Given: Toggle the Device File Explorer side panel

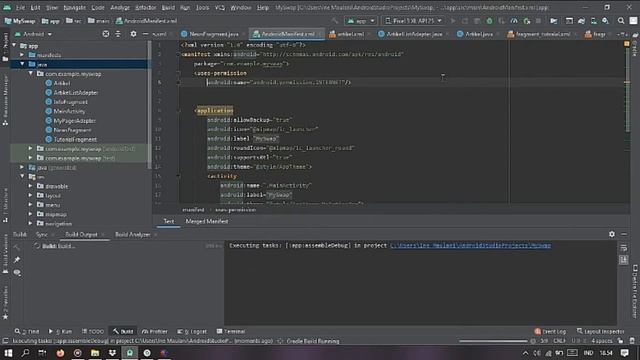Looking at the screenshot, I should [x=635, y=291].
